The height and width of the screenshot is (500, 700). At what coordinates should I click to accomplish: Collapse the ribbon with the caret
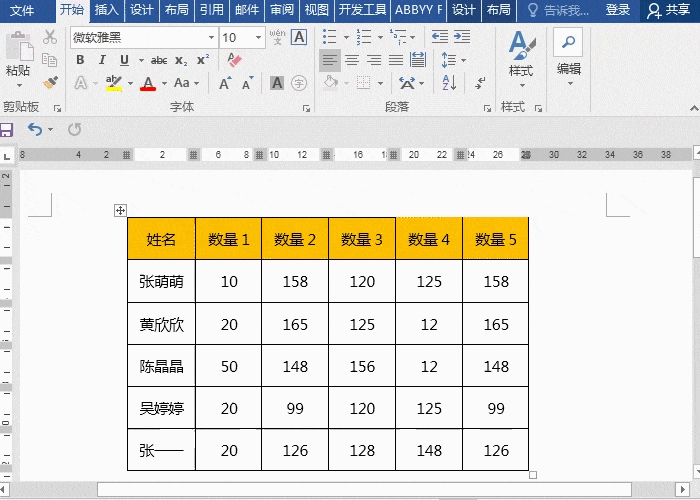pyautogui.click(x=694, y=108)
